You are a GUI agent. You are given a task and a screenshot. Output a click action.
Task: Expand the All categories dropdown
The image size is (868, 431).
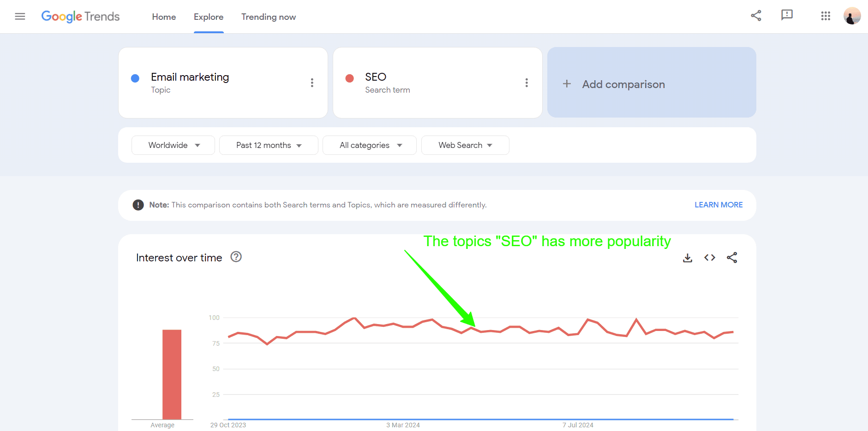point(369,145)
